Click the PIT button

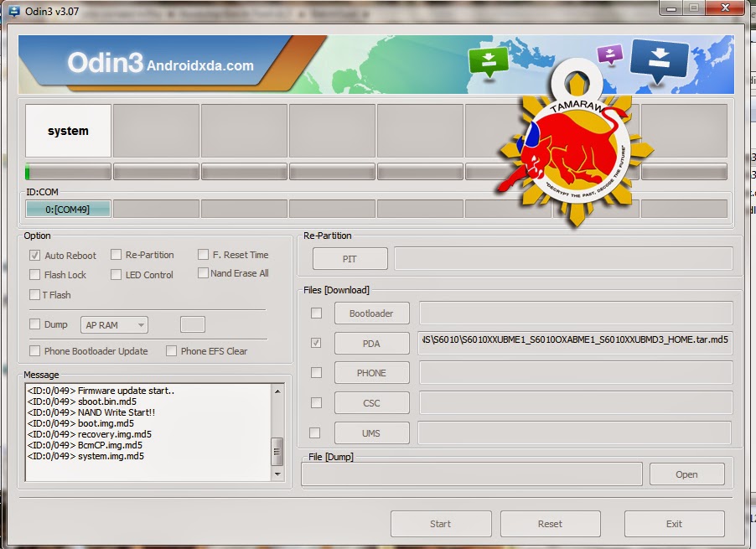point(350,259)
